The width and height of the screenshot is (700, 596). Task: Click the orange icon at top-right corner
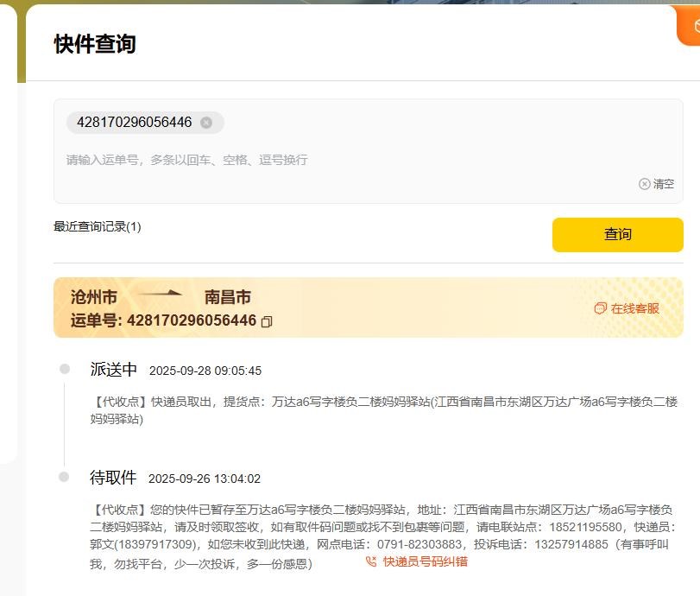(690, 26)
